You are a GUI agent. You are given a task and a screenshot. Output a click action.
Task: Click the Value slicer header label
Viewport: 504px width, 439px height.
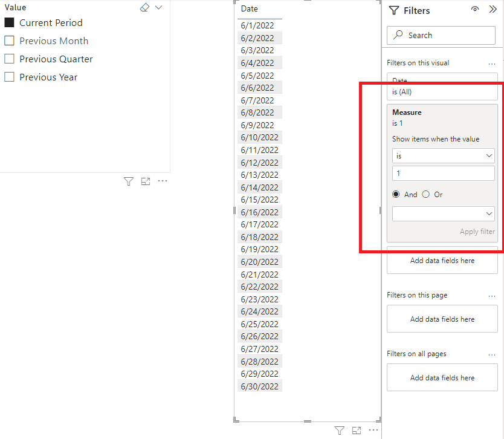tap(16, 7)
